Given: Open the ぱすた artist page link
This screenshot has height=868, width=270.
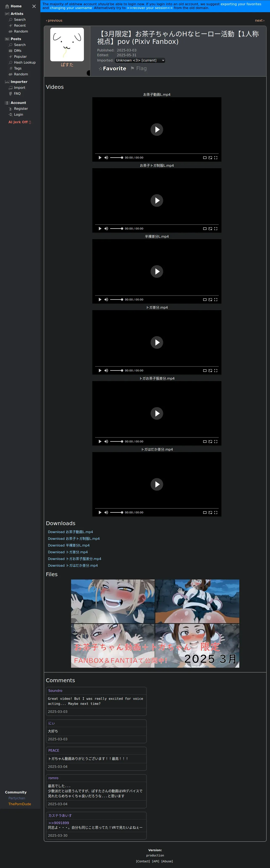Looking at the screenshot, I should (67, 65).
